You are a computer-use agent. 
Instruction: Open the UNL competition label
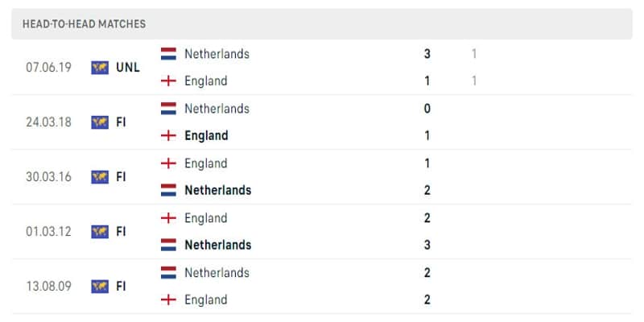point(128,68)
